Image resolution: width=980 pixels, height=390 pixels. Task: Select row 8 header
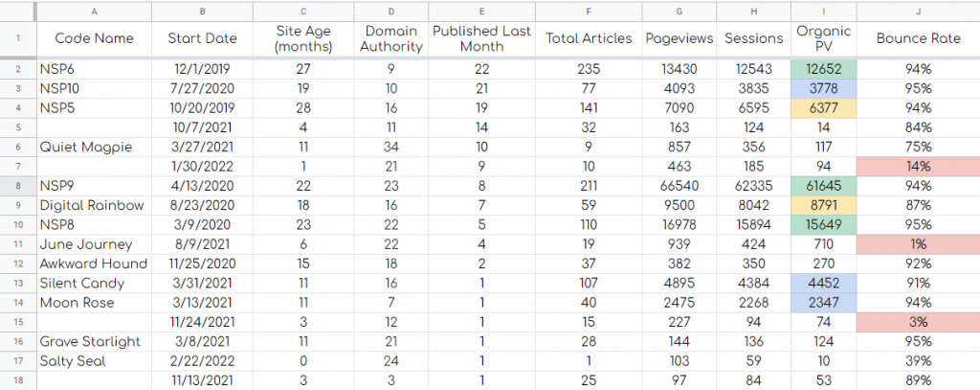pos(18,186)
